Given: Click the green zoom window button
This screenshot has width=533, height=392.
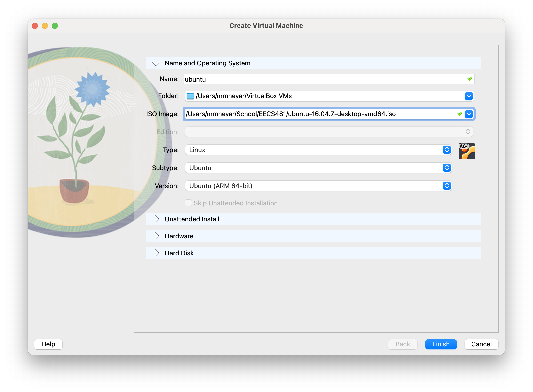Looking at the screenshot, I should click(55, 26).
